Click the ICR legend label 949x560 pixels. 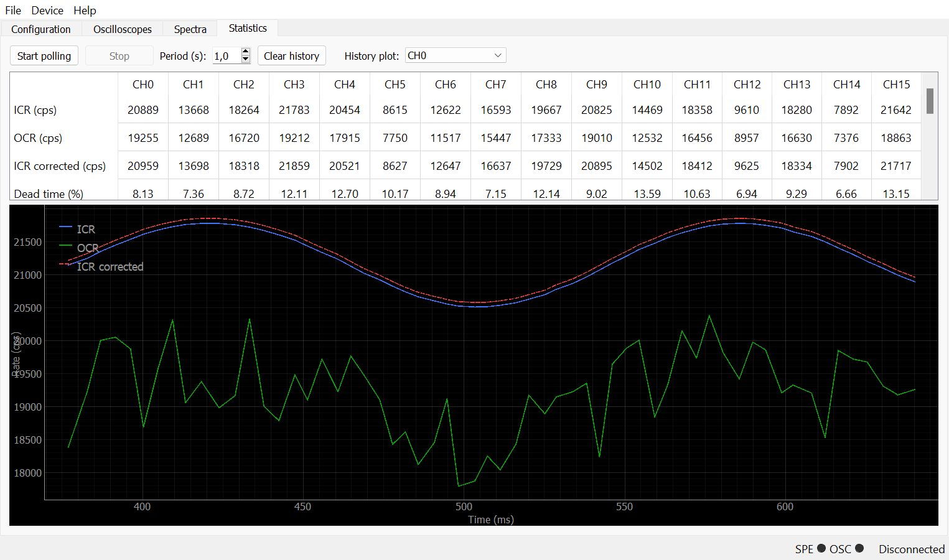(86, 229)
